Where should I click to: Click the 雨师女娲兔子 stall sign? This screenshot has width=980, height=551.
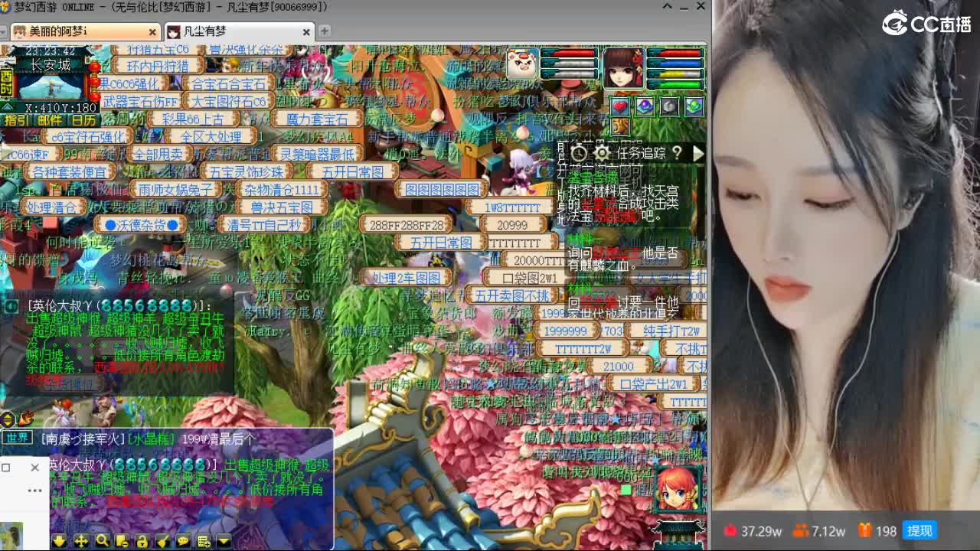(175, 190)
